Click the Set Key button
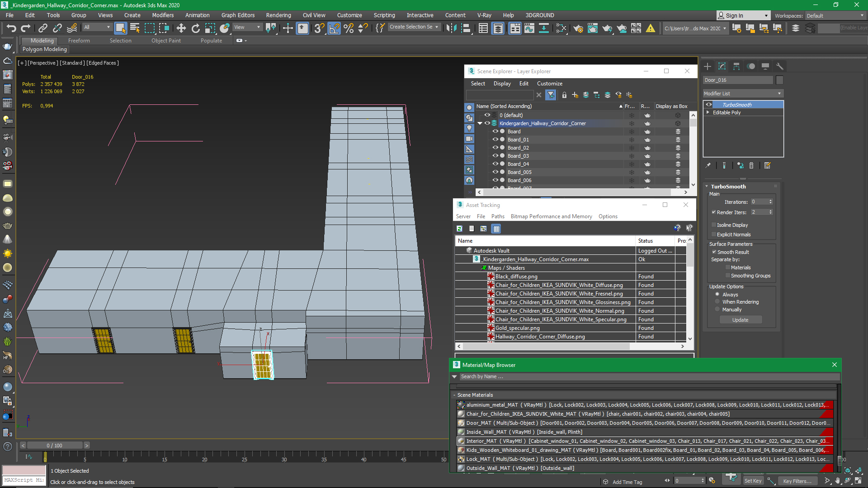The width and height of the screenshot is (868, 488). tap(753, 481)
